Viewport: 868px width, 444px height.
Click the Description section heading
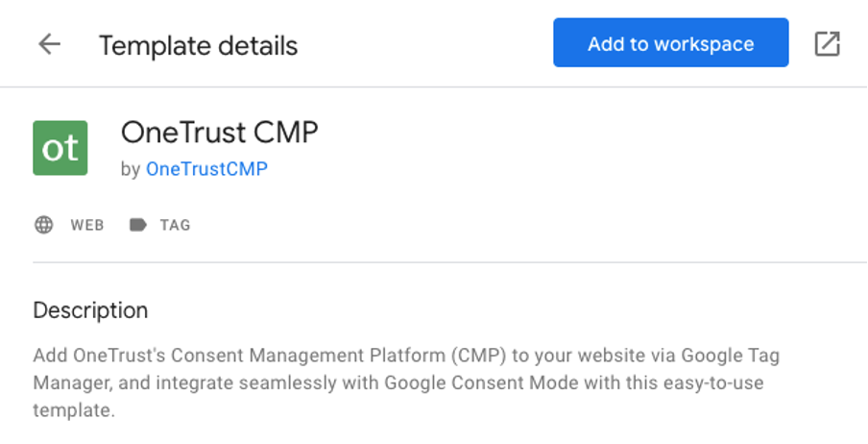point(90,310)
